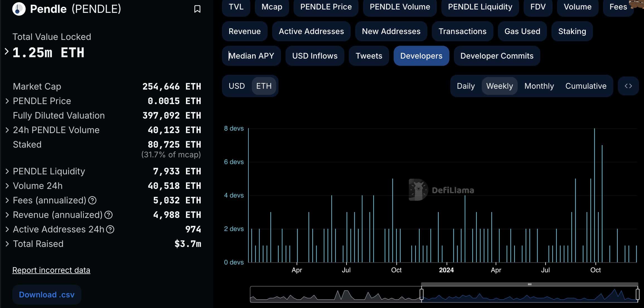Expand the Active Addresses 24h row
This screenshot has width=644, height=308.
click(x=7, y=229)
